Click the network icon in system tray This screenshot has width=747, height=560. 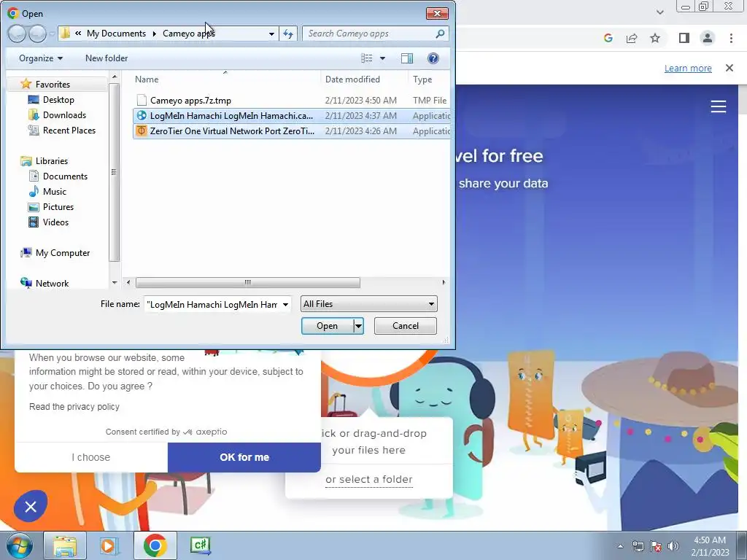coord(638,546)
